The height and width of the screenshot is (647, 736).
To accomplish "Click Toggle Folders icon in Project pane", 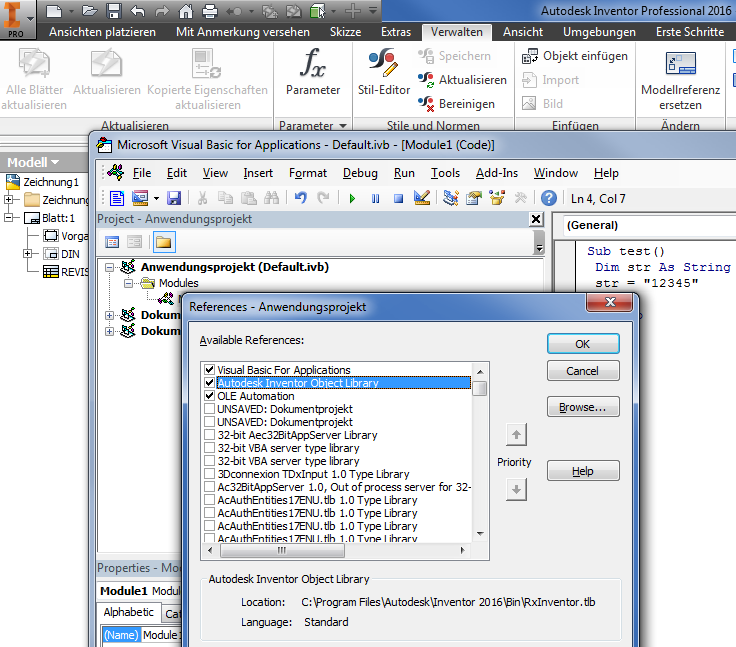I will [163, 242].
